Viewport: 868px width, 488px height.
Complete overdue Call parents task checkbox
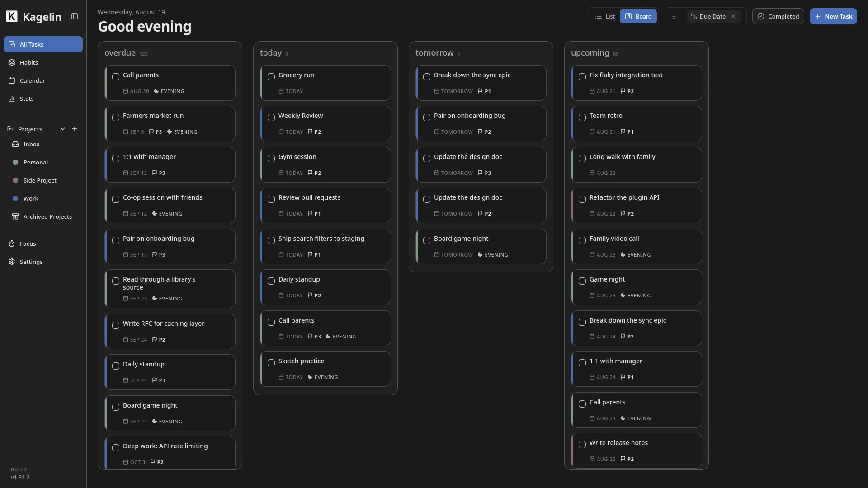coord(116,77)
